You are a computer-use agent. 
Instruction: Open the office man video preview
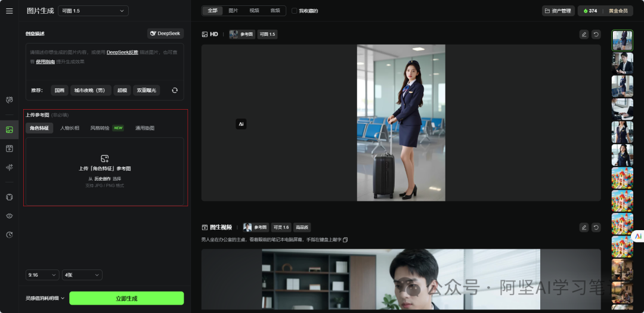(401, 280)
